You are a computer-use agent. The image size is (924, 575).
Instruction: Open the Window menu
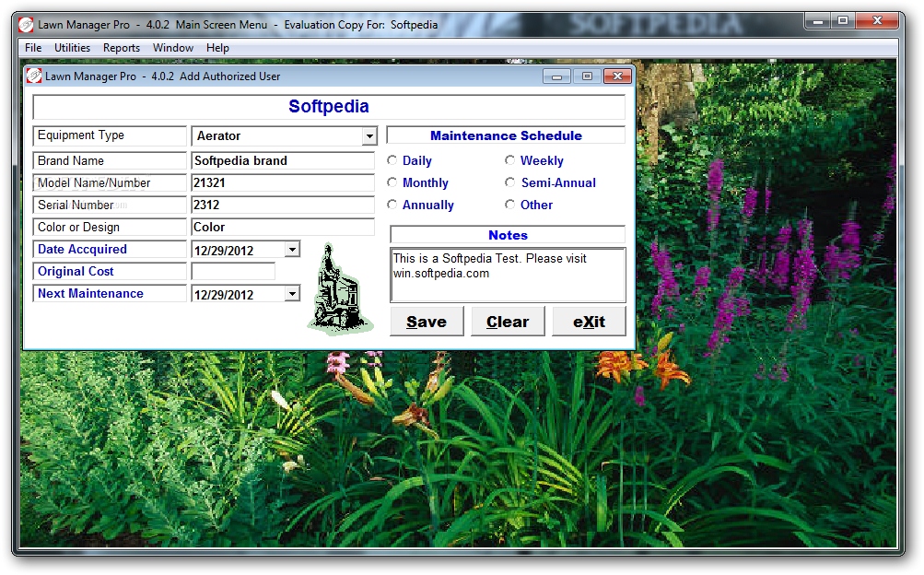(172, 48)
